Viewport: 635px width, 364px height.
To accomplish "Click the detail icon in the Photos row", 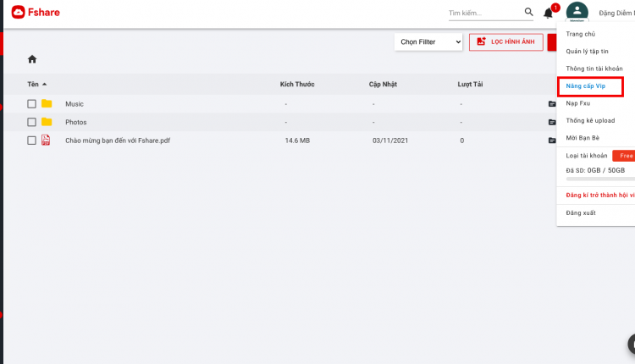I will tap(552, 122).
